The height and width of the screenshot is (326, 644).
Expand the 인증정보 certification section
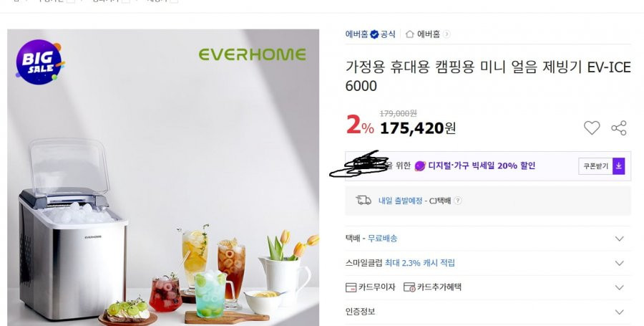pyautogui.click(x=488, y=312)
